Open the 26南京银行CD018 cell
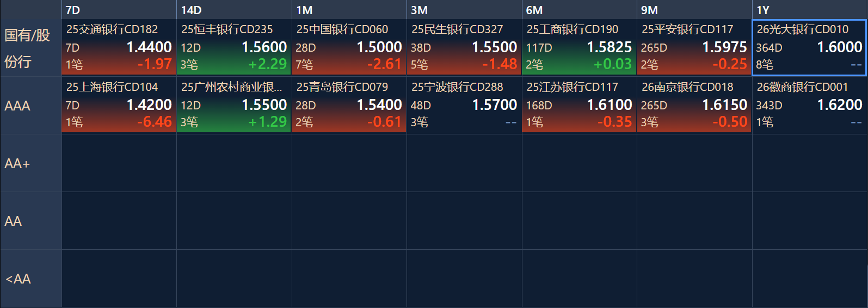Screen dimensions: 868x308 694,105
